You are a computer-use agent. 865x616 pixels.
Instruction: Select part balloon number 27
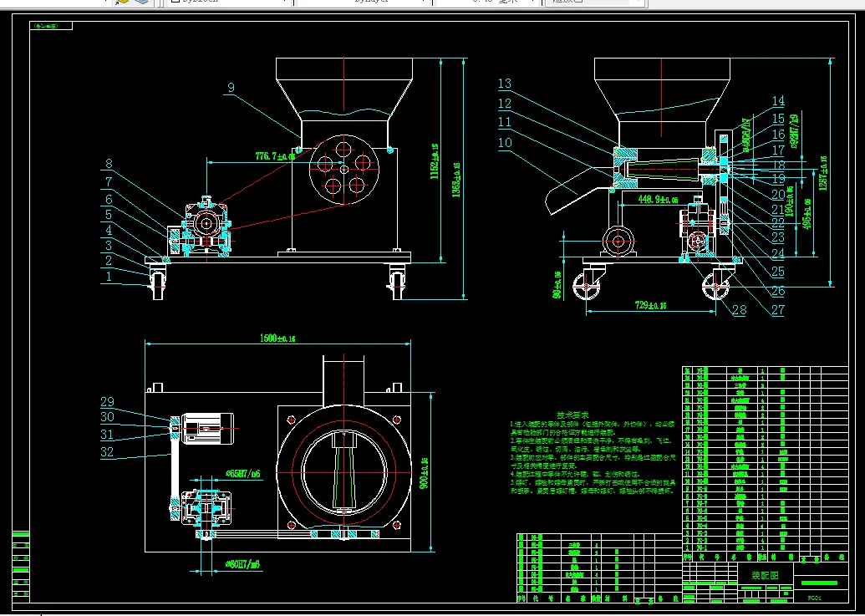click(778, 310)
